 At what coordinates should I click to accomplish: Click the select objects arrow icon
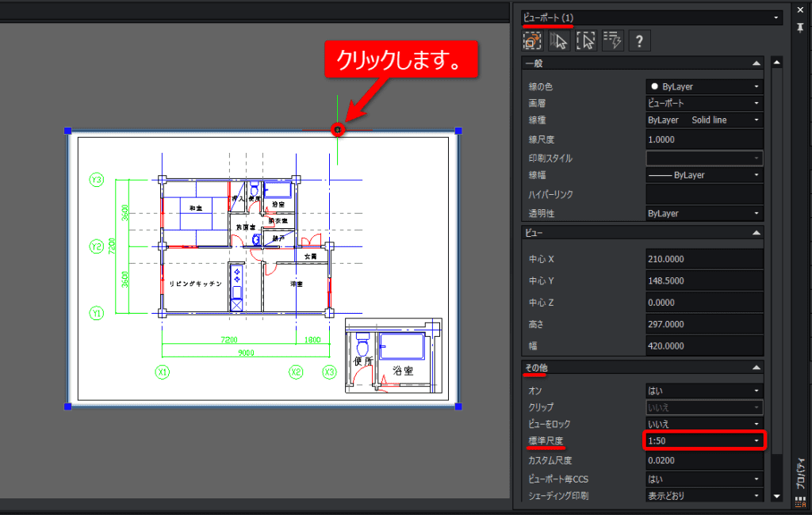click(x=559, y=40)
